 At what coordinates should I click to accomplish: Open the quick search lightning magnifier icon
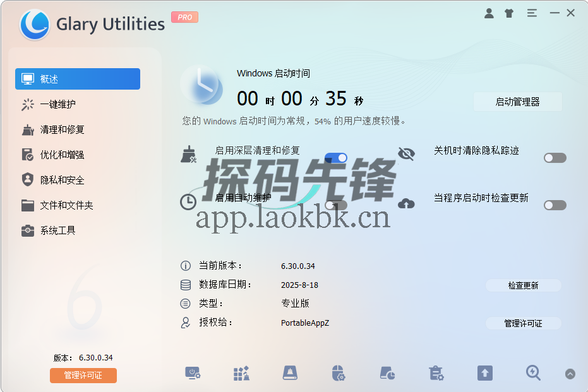point(533,373)
